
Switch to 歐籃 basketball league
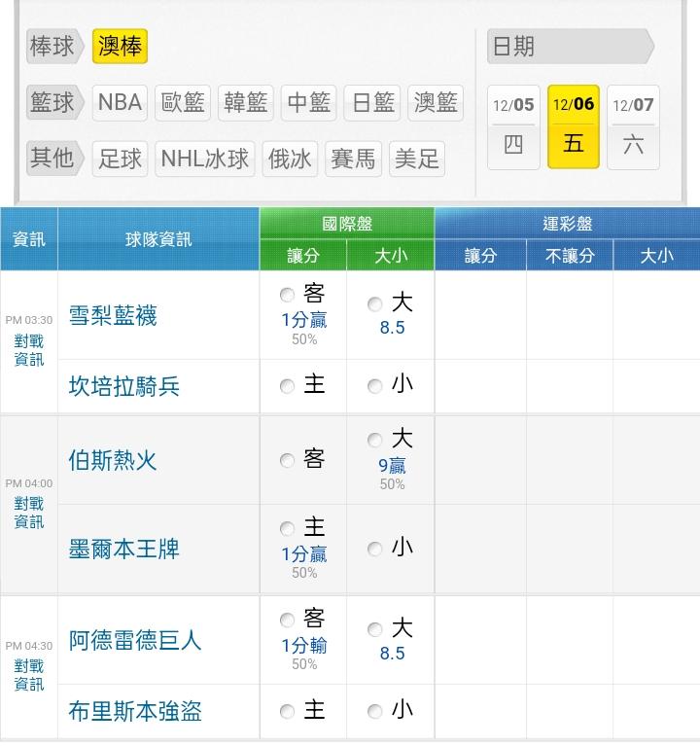coord(183,102)
